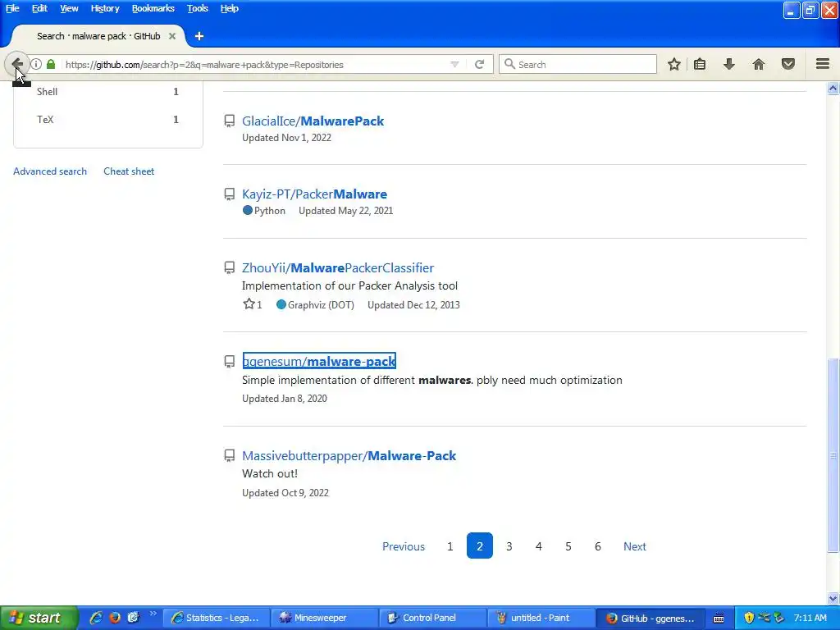Open ZhouYii/MalwarePackerClassifier repository link
The width and height of the screenshot is (840, 630).
point(338,268)
